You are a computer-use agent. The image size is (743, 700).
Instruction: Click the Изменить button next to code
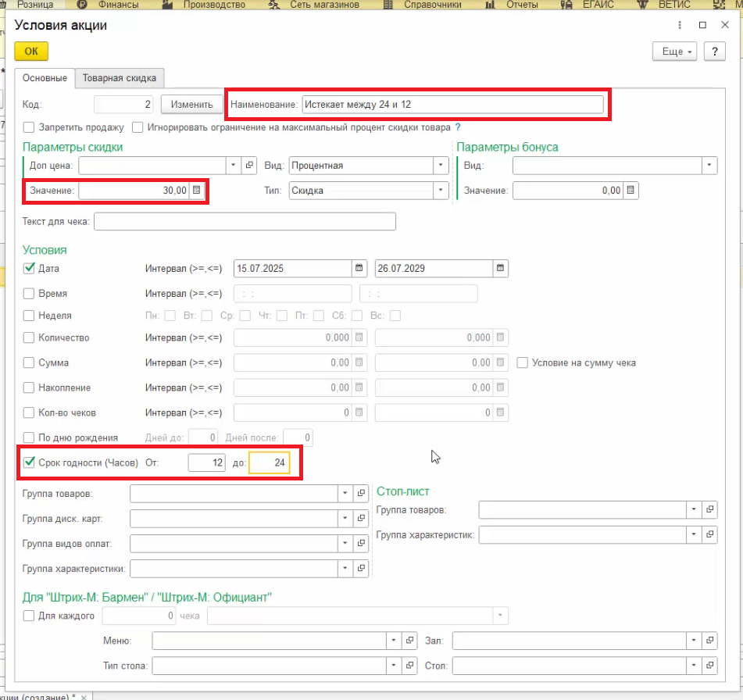pyautogui.click(x=192, y=105)
